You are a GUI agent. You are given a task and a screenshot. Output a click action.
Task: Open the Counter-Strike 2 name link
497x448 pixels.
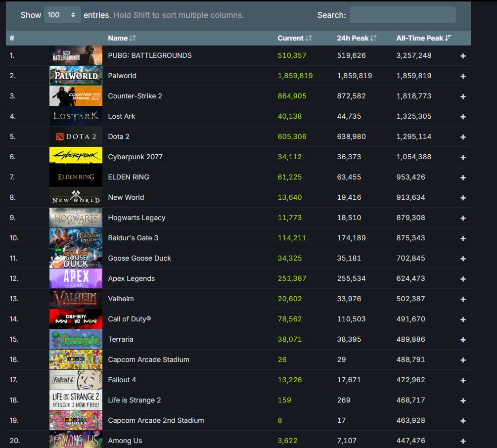coord(135,96)
